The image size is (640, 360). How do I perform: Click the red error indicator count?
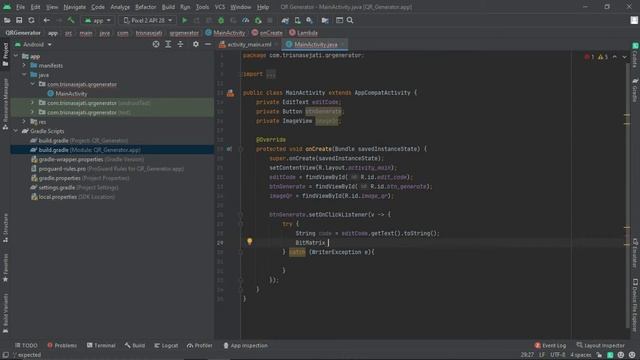point(589,57)
